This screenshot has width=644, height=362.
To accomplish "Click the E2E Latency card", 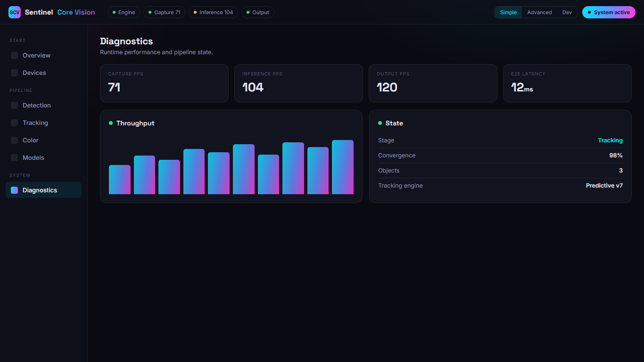I will (x=567, y=83).
